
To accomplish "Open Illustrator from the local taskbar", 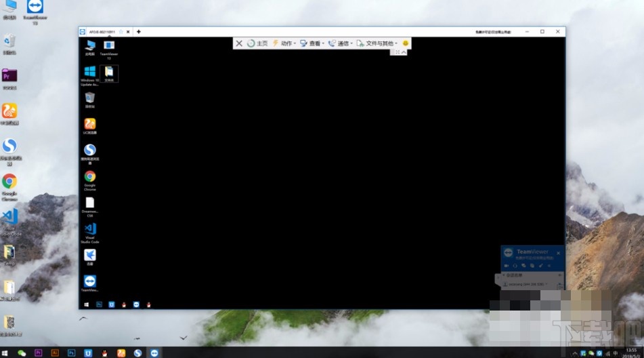I will 55,353.
